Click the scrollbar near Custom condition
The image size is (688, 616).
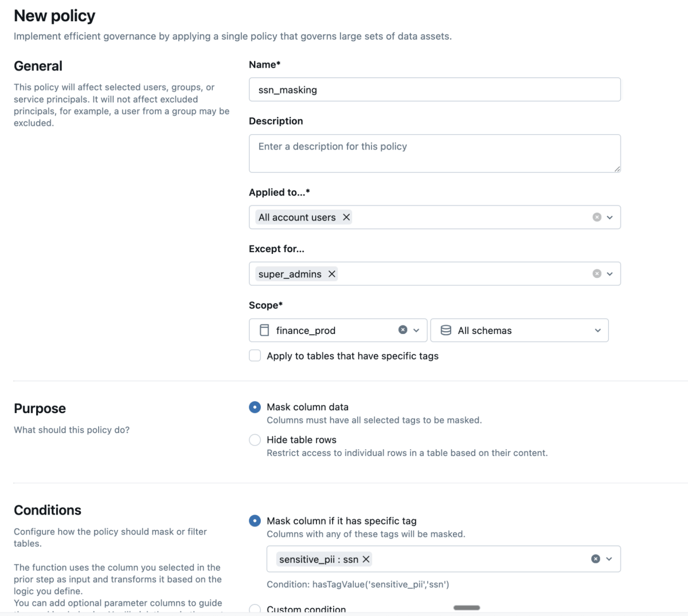466,606
